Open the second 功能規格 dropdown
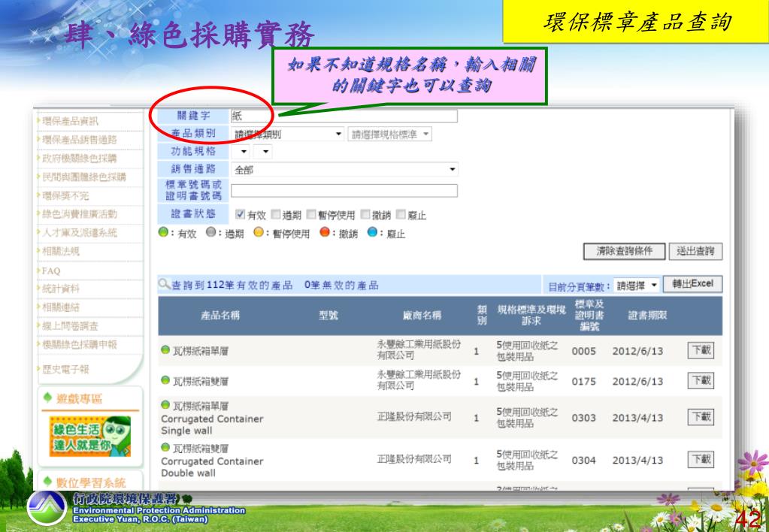Image resolution: width=769 pixels, height=532 pixels. (262, 152)
